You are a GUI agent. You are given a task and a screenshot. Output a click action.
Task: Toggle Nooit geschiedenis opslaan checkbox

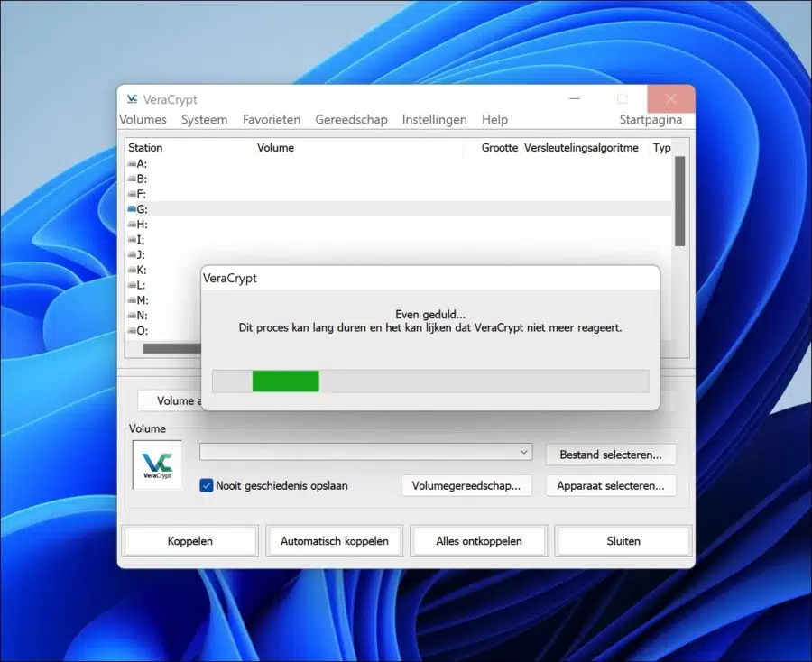(x=206, y=485)
